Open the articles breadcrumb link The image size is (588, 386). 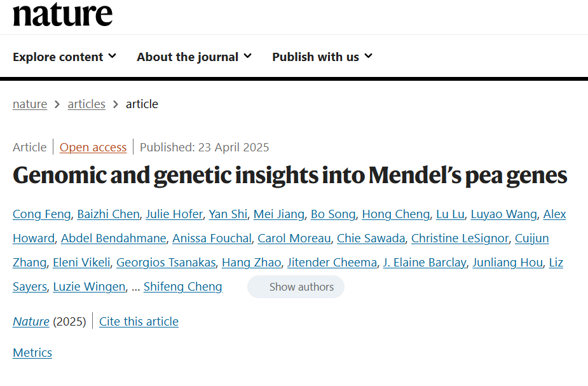(x=86, y=104)
